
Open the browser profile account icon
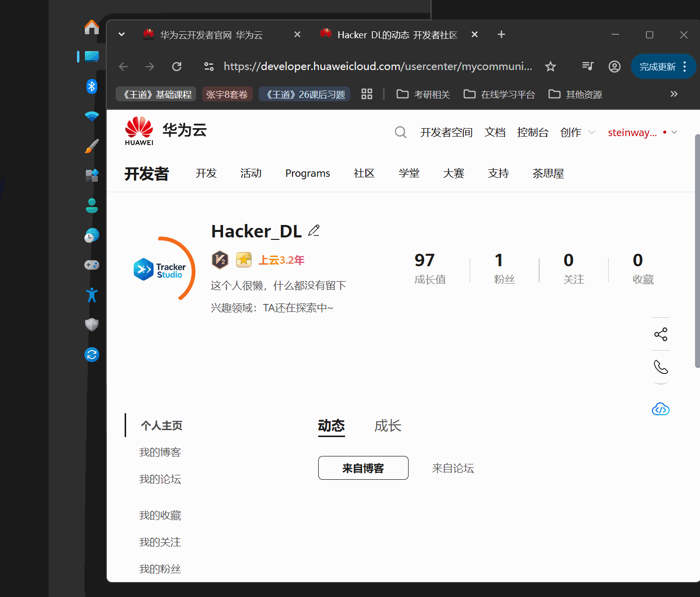615,67
